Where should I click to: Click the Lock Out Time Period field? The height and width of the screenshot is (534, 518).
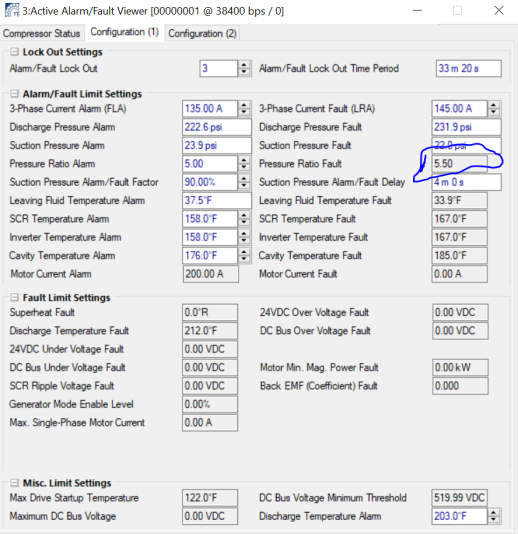tap(469, 68)
